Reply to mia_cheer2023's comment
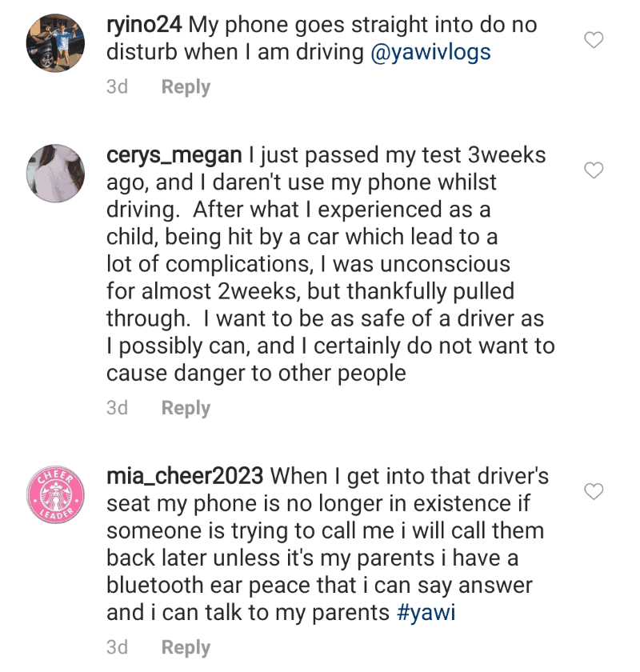This screenshot has width=640, height=672. point(186,647)
